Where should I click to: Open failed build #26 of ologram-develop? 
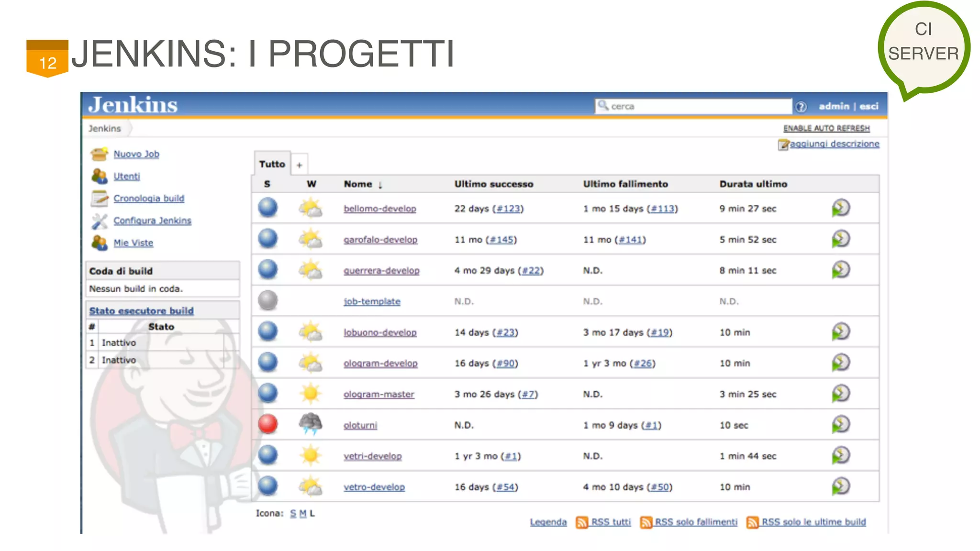tap(643, 364)
